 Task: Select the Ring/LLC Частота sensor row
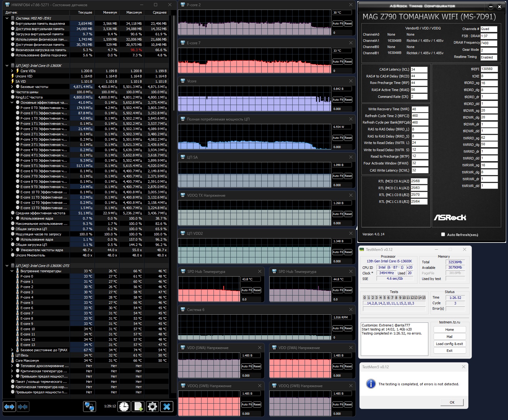[x=86, y=97]
